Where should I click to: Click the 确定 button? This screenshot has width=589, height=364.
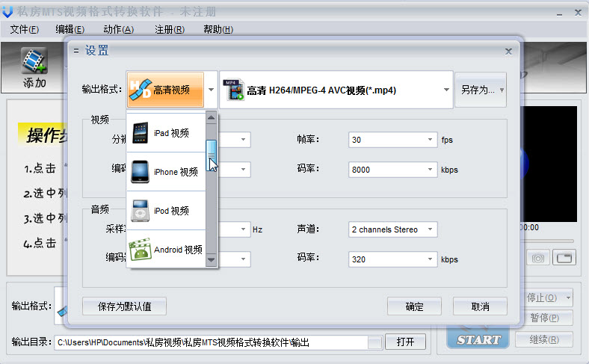414,306
